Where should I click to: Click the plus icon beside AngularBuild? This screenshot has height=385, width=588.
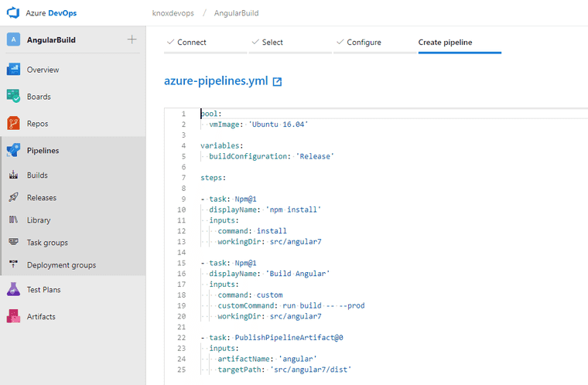pyautogui.click(x=132, y=39)
